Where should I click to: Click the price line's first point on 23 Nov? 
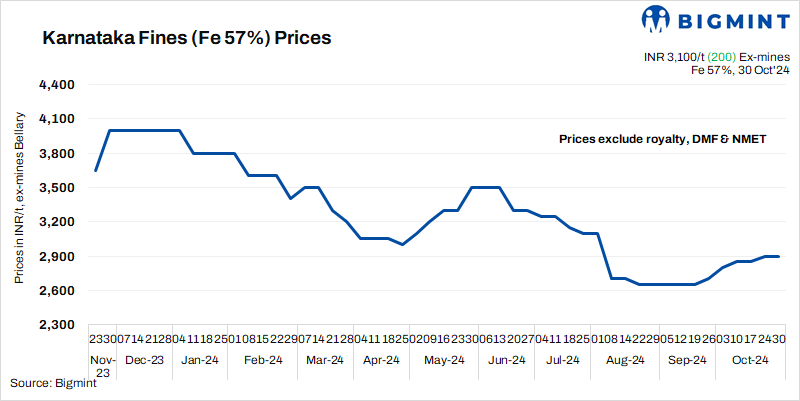click(x=95, y=171)
